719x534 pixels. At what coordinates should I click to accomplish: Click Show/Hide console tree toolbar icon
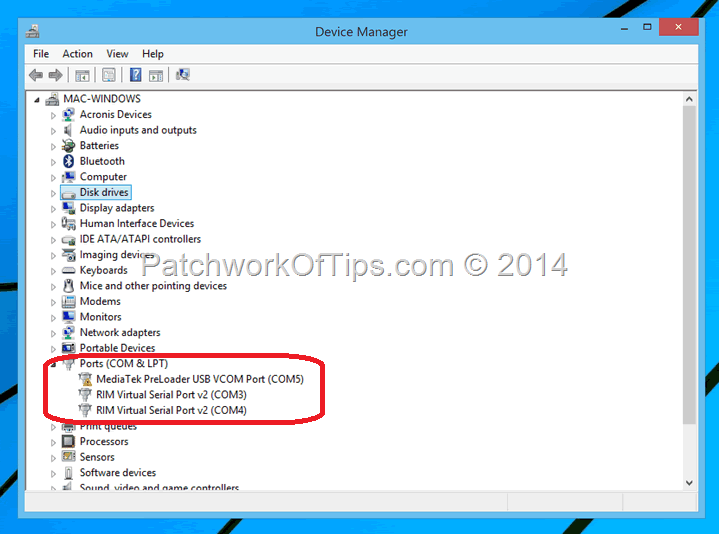82,75
